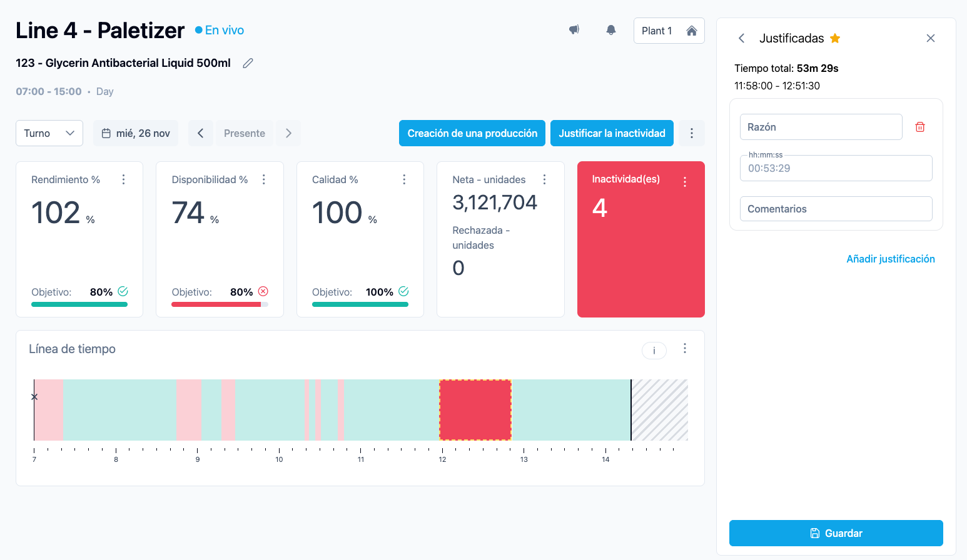
Task: Click the hh:mm:ss duration field
Action: [836, 168]
